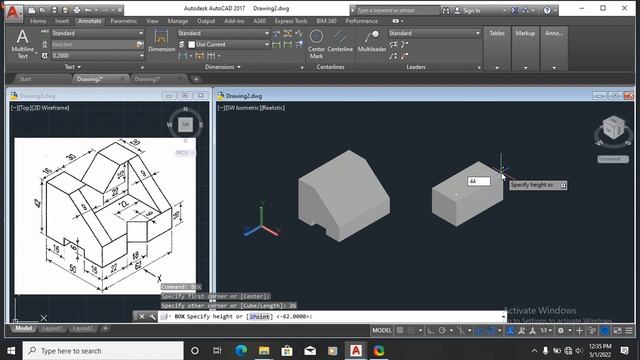Click the compass TOP cube in left viewport
This screenshot has width=640, height=360.
click(185, 124)
